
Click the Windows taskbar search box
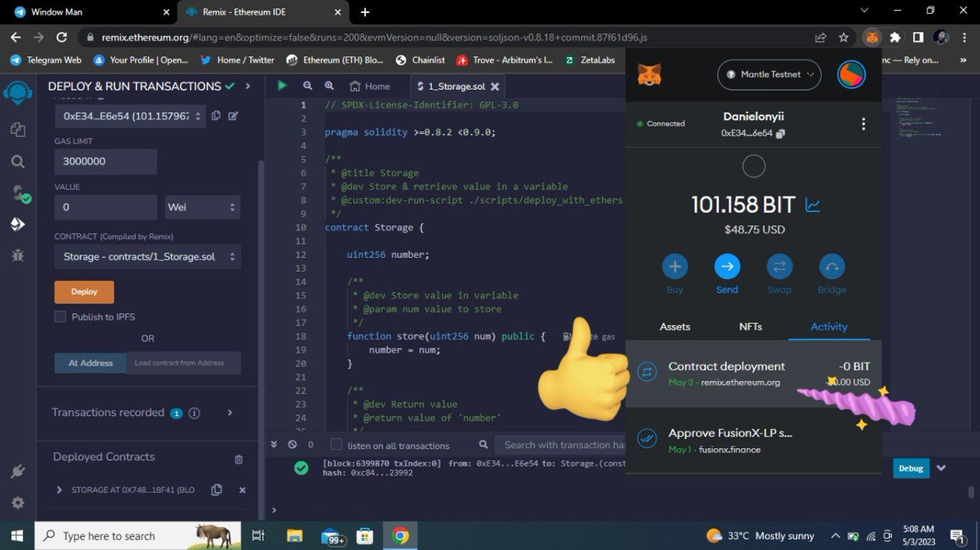[137, 536]
